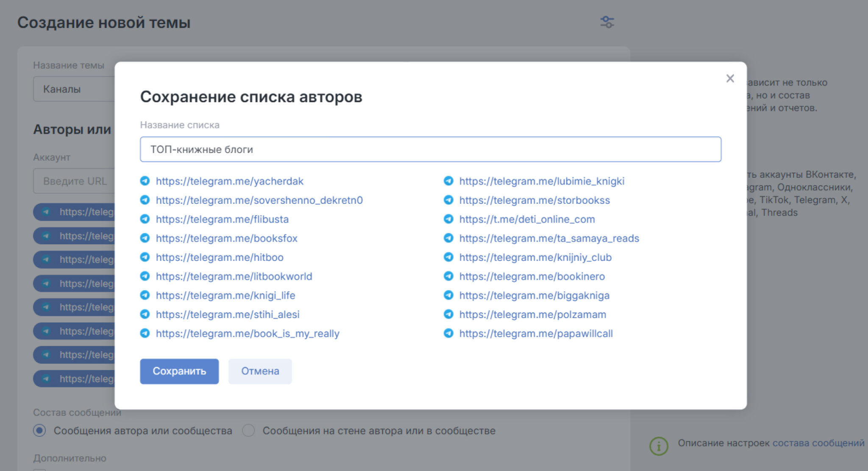Open the biggakniga Telegram link

(x=534, y=296)
